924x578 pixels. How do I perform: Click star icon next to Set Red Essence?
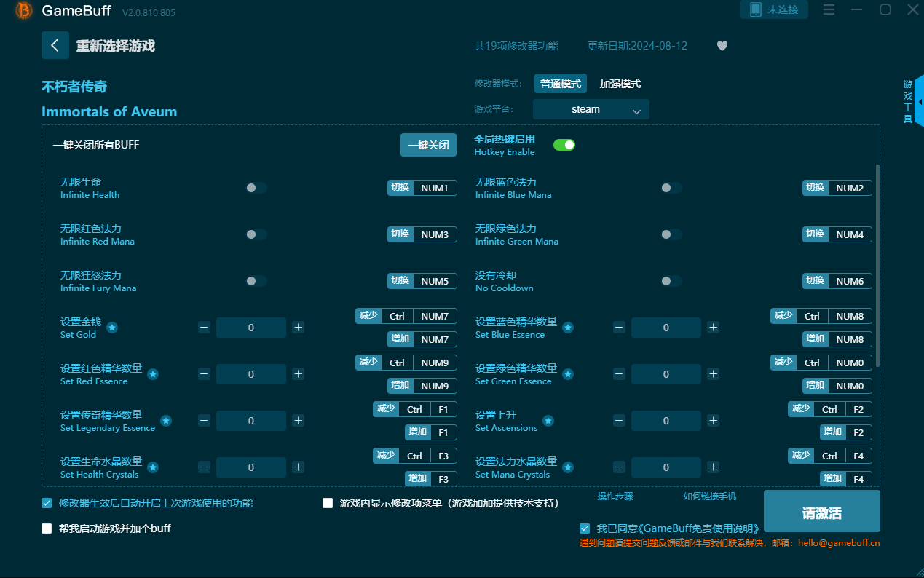point(153,374)
